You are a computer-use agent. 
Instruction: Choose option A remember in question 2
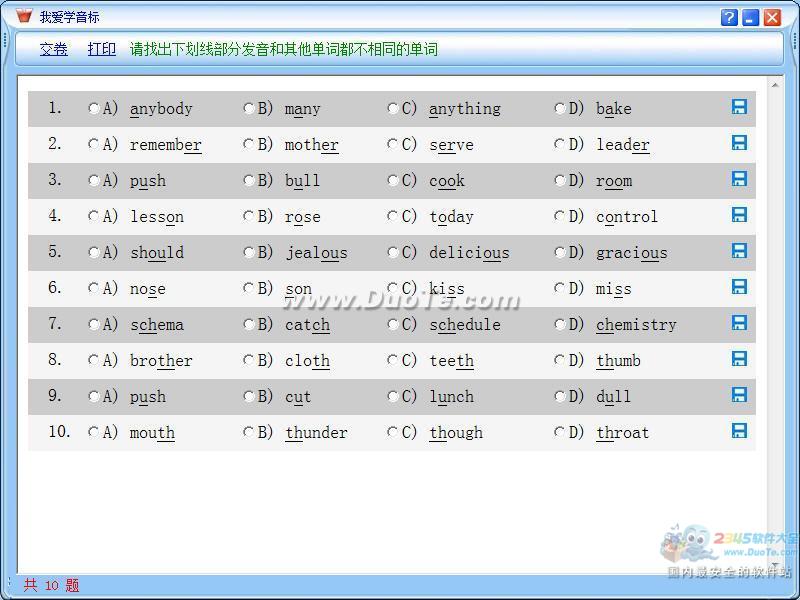[93, 144]
